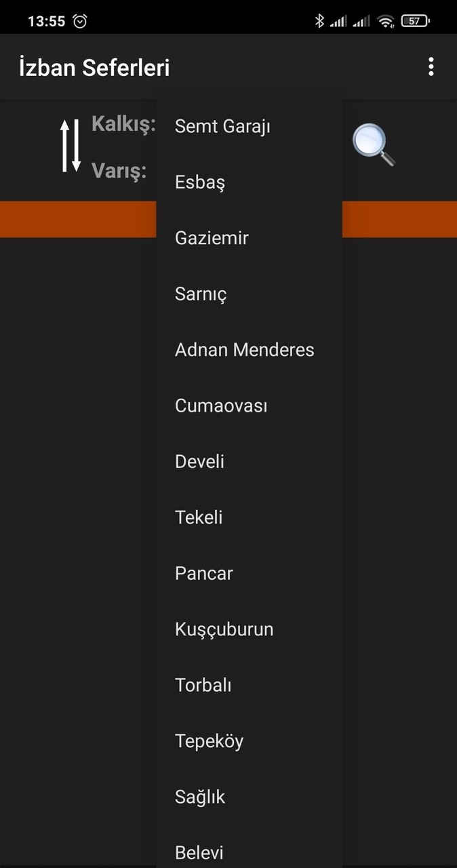The image size is (457, 868).
Task: Tap the search magnifier icon
Action: tap(373, 144)
